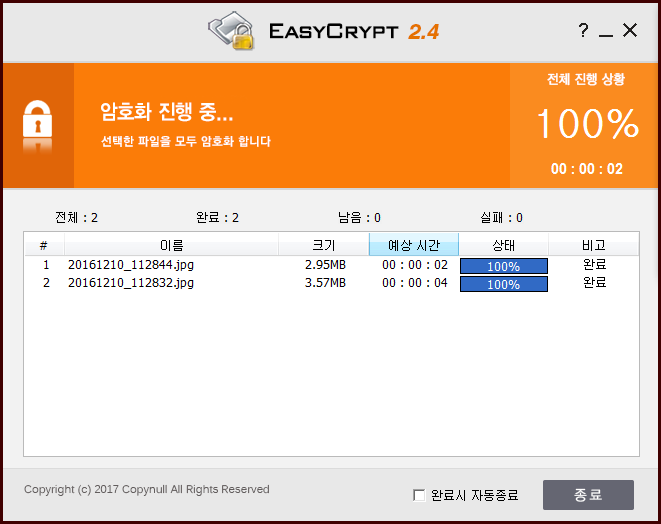This screenshot has width=661, height=524.
Task: Close the EasyCrypt window
Action: click(x=630, y=30)
